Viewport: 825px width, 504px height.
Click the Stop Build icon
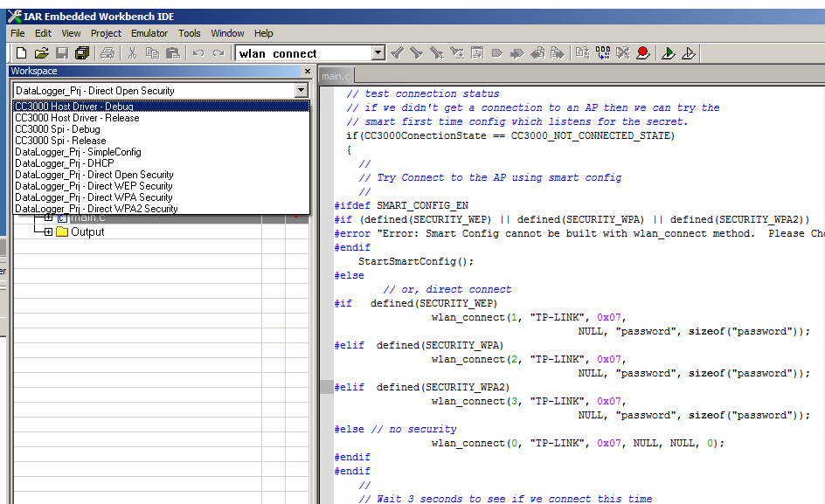623,53
